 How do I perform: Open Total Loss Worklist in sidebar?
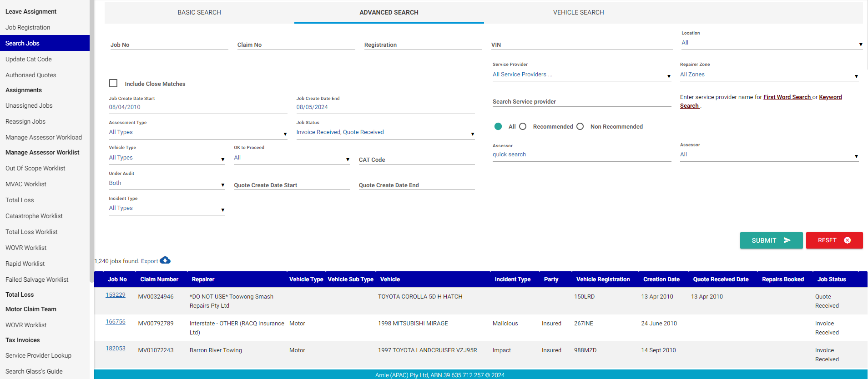pos(31,232)
